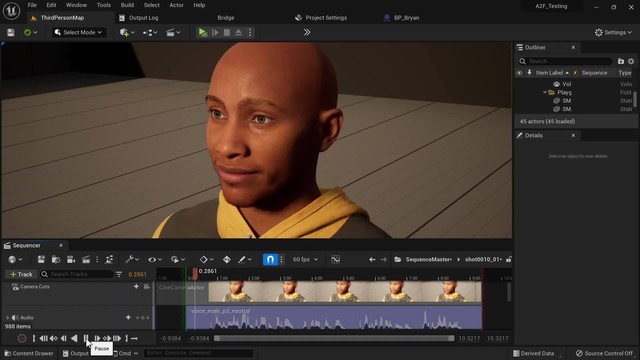Screen dimensions: 640x360
Task: Open the Blueprints toolbar icon menu
Action: (x=150, y=32)
